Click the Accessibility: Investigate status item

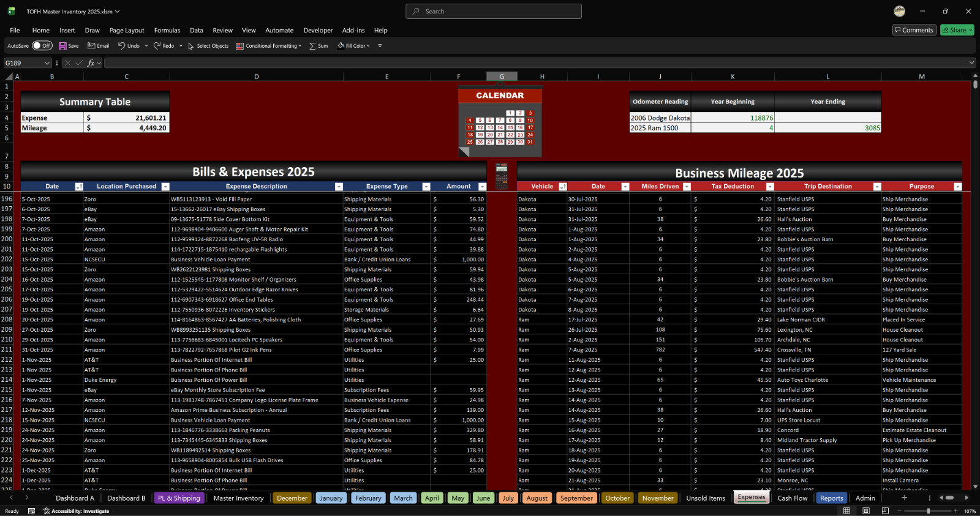[x=76, y=511]
